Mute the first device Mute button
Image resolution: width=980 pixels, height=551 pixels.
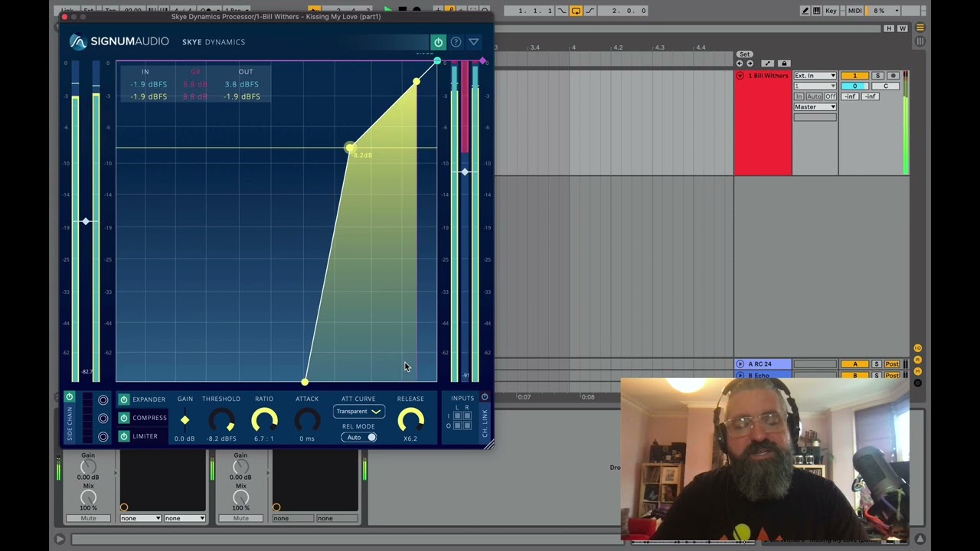88,518
